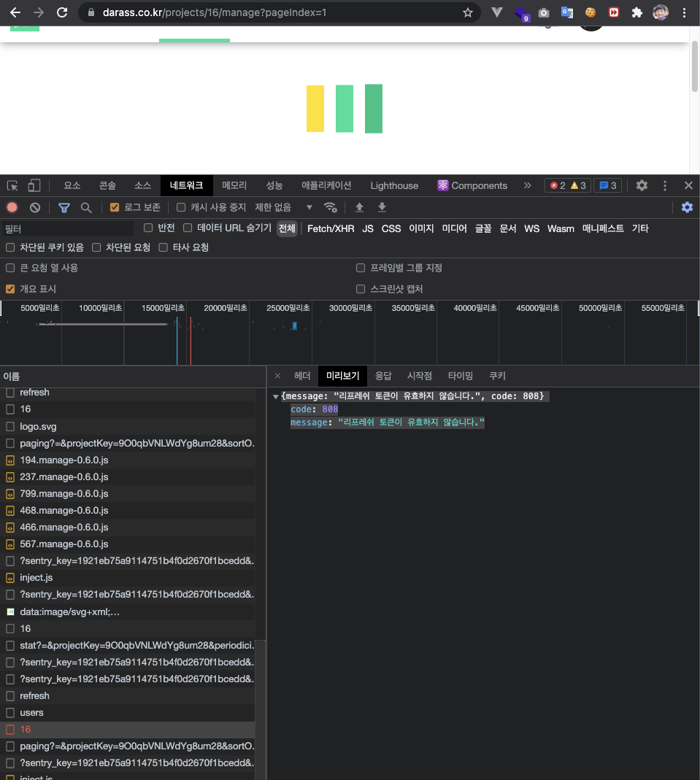Open the 타이밍 details tab
Screen dimensions: 700x780
pos(461,376)
